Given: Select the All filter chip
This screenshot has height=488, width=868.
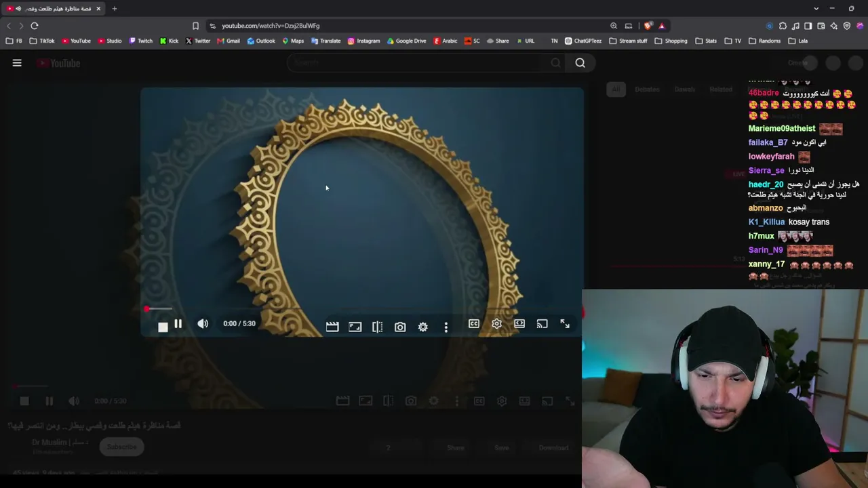Looking at the screenshot, I should [x=616, y=89].
